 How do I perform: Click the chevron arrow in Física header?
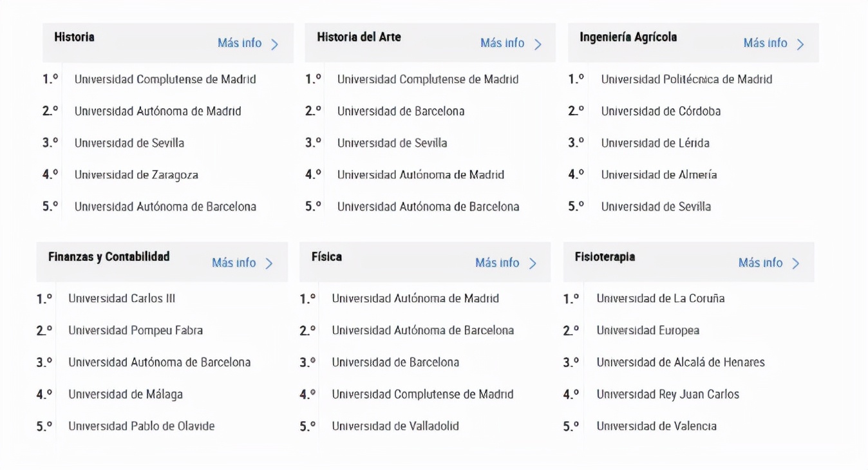[533, 263]
